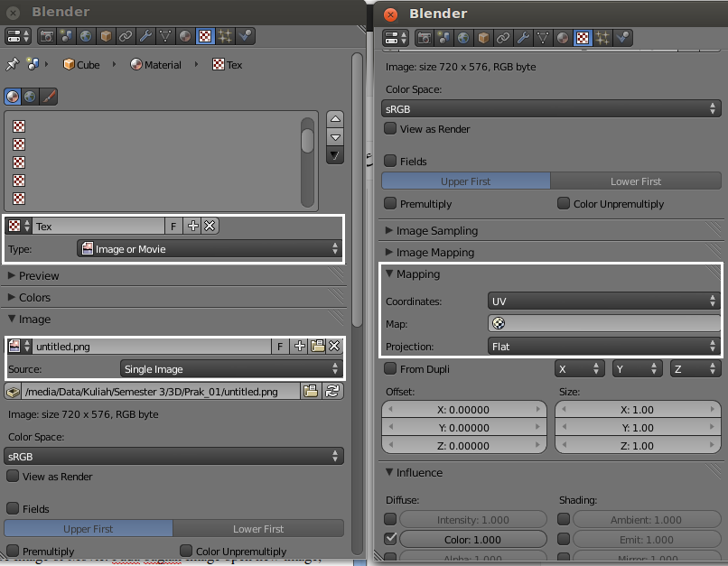
Task: Expand Image Sampling panel
Action: (x=389, y=230)
